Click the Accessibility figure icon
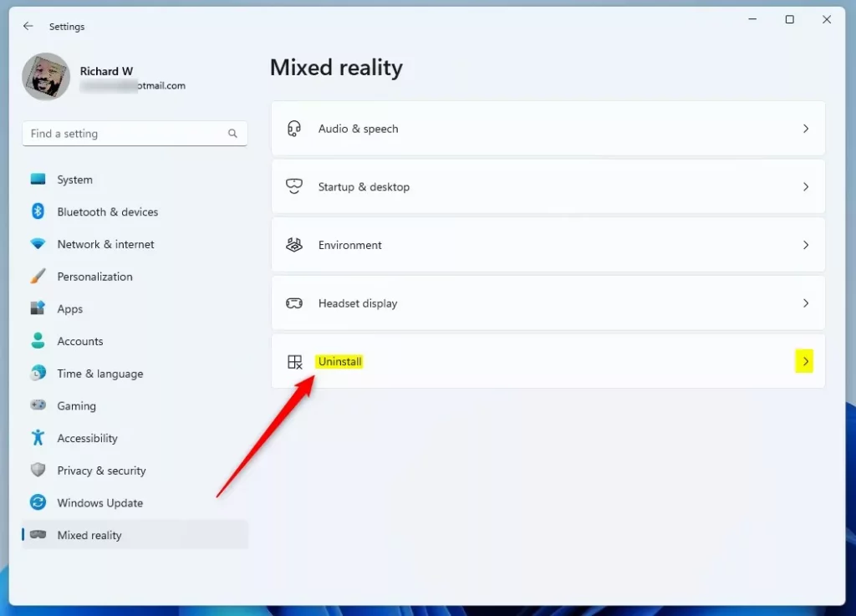This screenshot has width=856, height=616. [38, 438]
